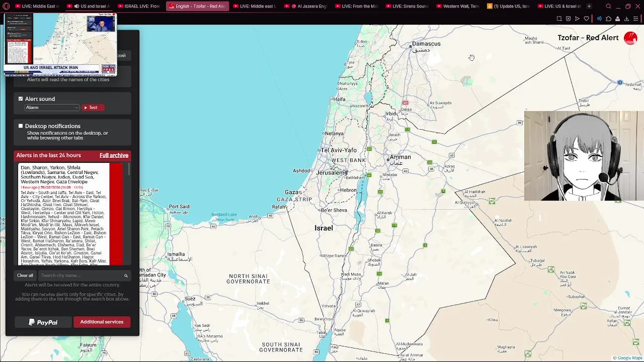Click the Damascus label on the map
This screenshot has height=362, width=644.
(x=426, y=44)
